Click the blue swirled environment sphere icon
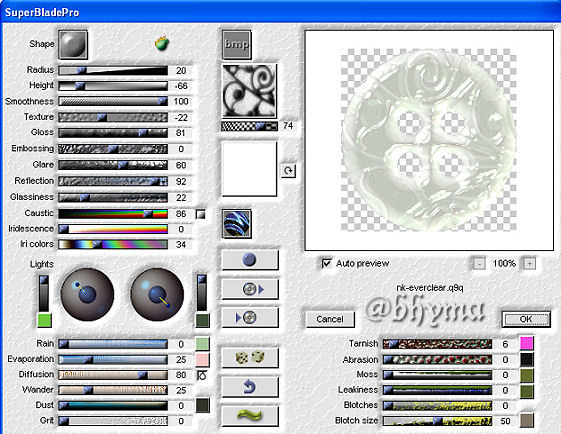 tap(236, 224)
